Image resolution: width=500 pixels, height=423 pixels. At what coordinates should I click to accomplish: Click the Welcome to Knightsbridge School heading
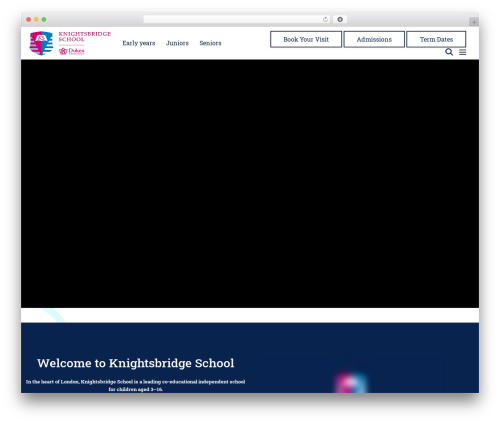click(x=136, y=363)
